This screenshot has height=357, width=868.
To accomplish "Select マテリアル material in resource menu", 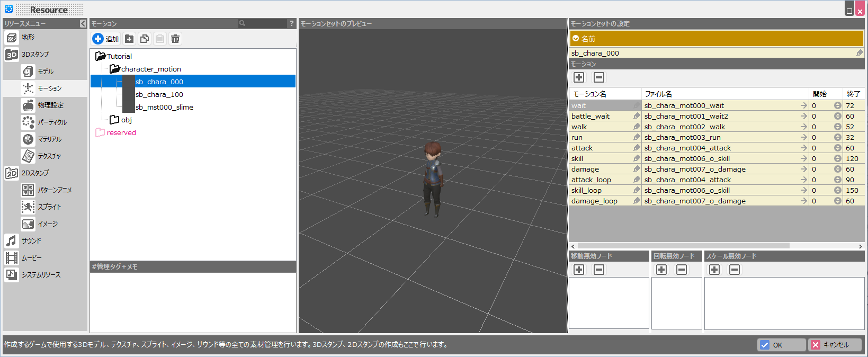I will pos(49,139).
